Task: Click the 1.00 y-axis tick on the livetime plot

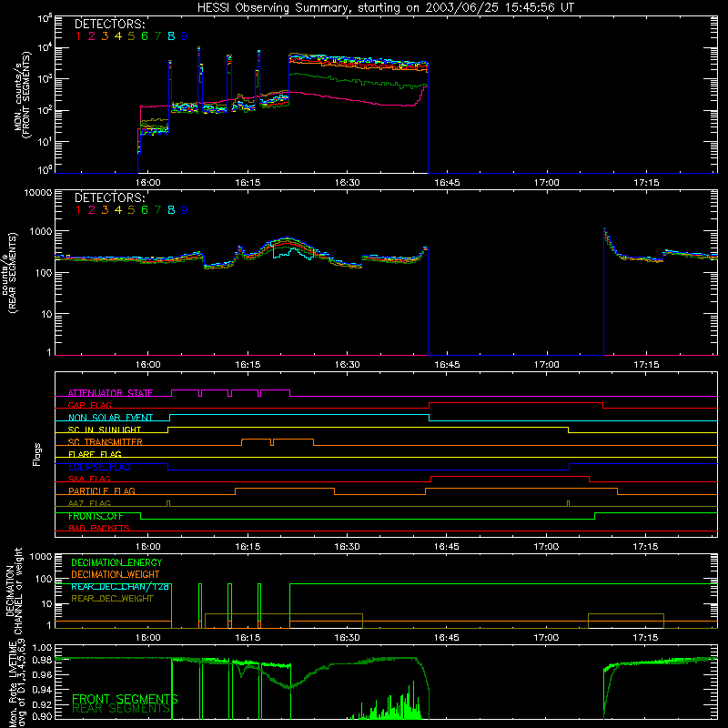Action: [42, 648]
